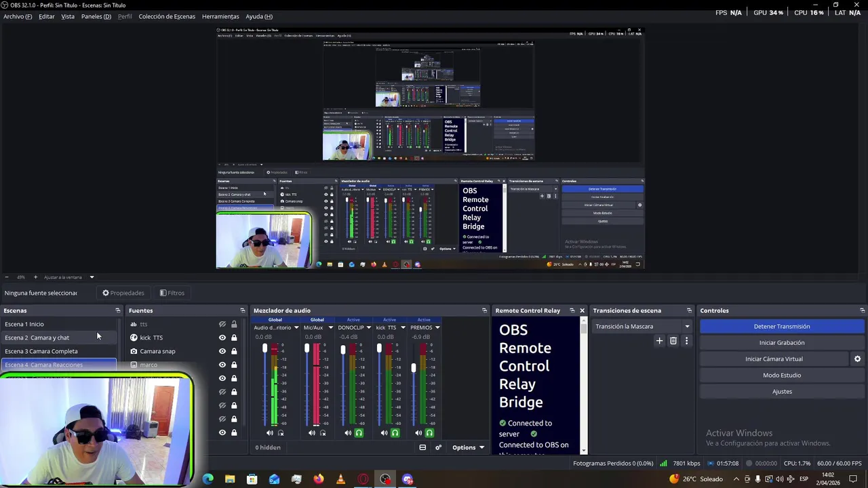Image resolution: width=868 pixels, height=488 pixels.
Task: Open the Herramientas menu
Action: click(x=220, y=16)
